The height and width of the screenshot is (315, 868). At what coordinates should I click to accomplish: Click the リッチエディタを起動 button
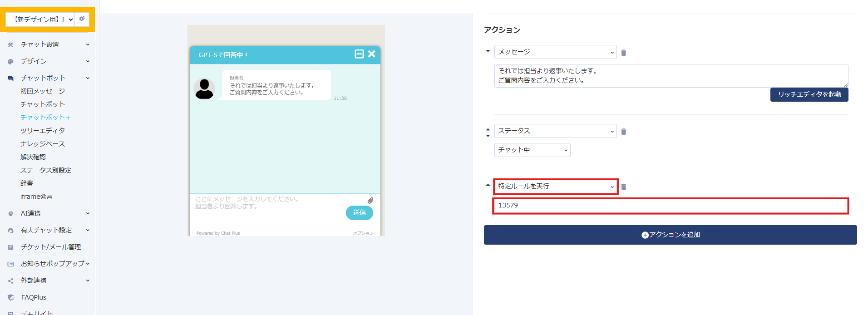point(809,94)
